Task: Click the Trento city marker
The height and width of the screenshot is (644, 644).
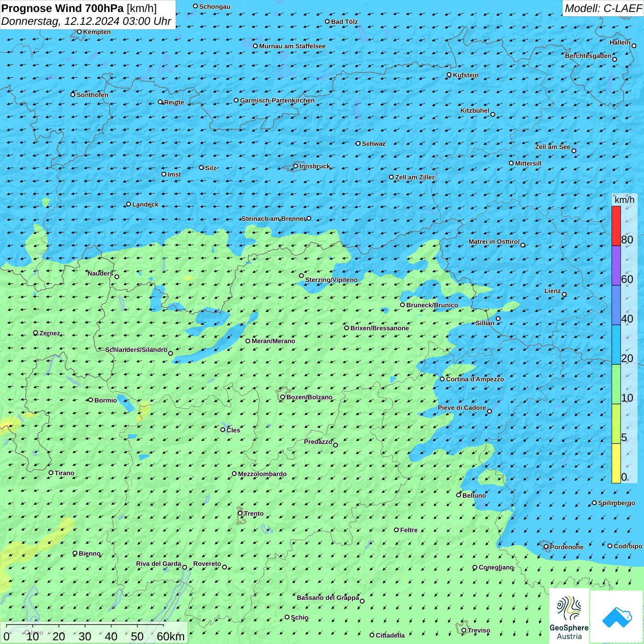Action: point(240,513)
